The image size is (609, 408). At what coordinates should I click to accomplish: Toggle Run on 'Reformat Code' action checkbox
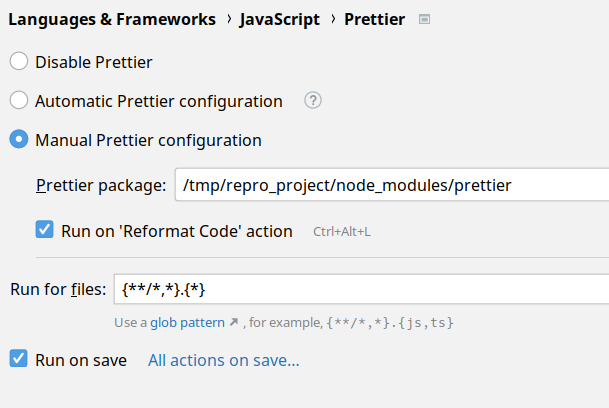click(44, 231)
